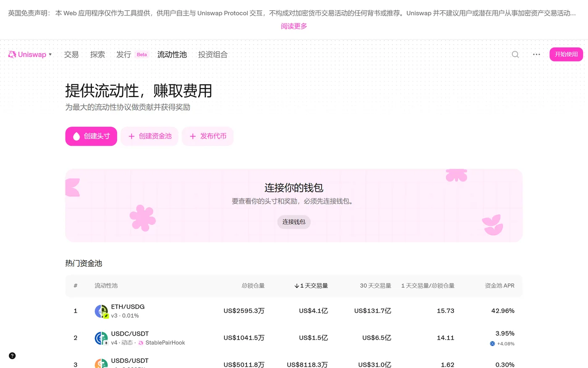Click the US$2595.3万 TVL value

click(244, 311)
